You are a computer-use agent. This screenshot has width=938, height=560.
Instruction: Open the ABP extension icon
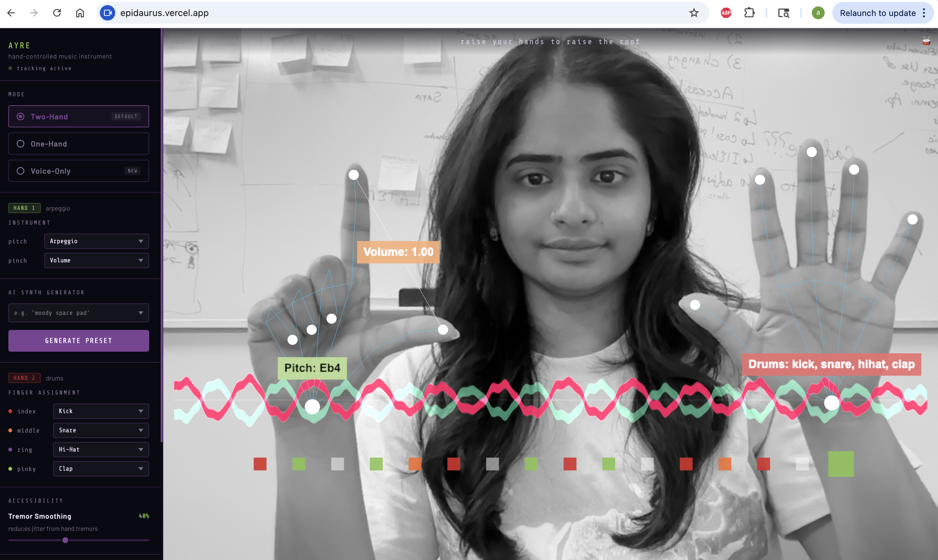coord(726,13)
